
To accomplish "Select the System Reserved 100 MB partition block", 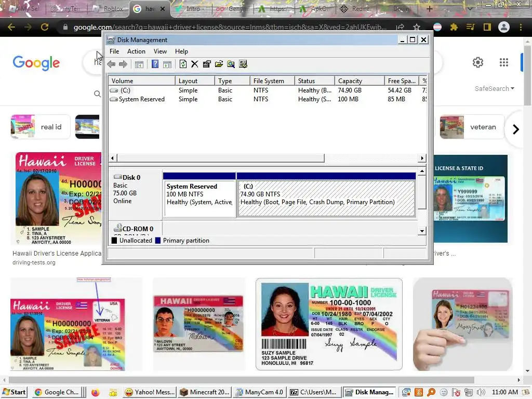I will [199, 195].
